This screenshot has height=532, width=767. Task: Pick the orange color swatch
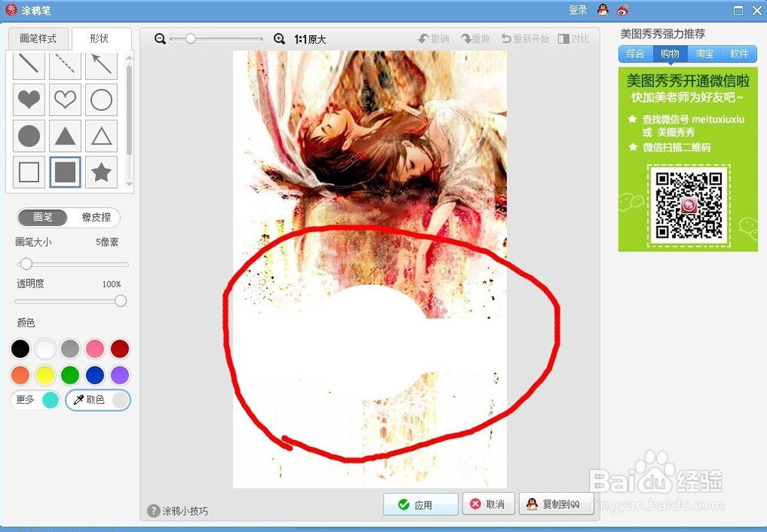(20, 375)
